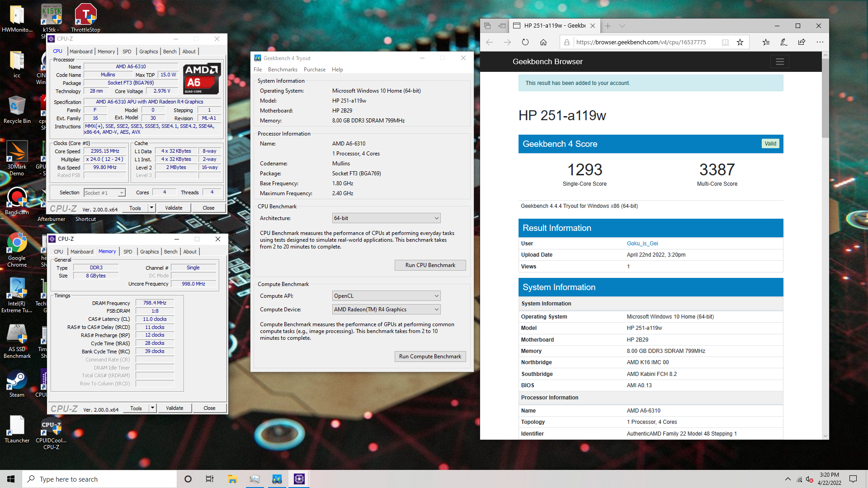Open the icc folder on desktop
The height and width of the screenshot is (488, 868).
point(17,64)
